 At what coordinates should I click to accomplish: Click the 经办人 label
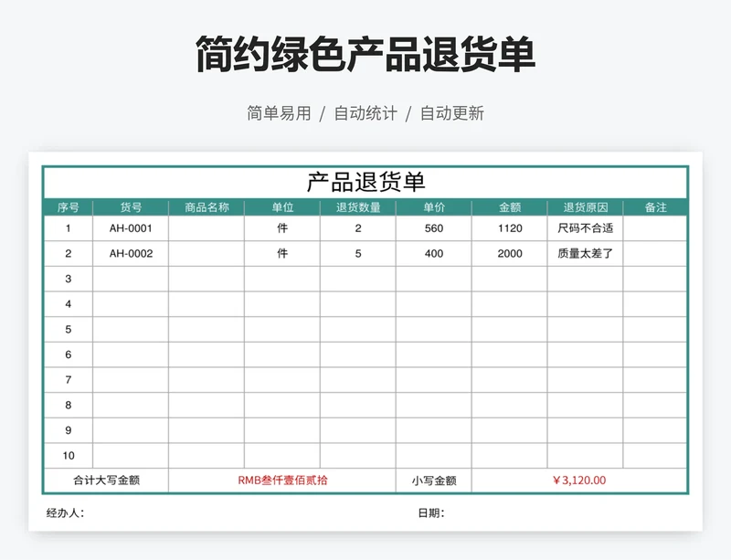[65, 513]
